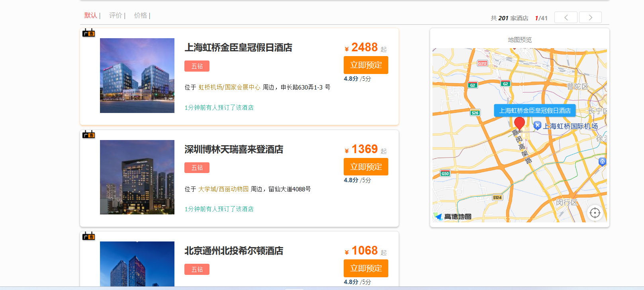Sort hotels by 评价 rating

coord(116,16)
